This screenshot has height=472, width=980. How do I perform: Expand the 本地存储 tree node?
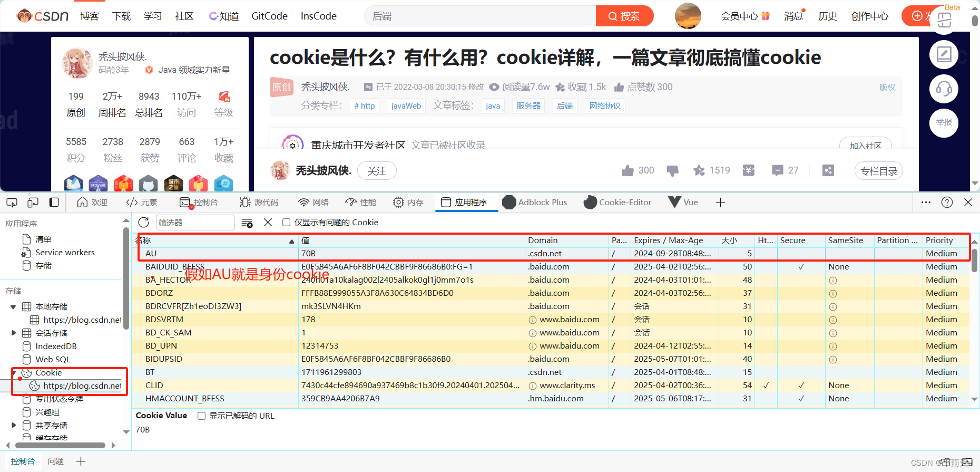13,307
